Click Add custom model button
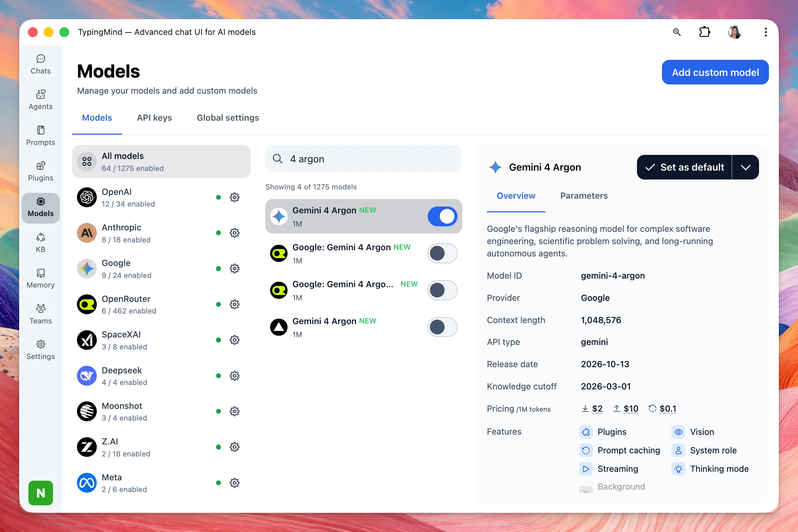 pos(715,72)
